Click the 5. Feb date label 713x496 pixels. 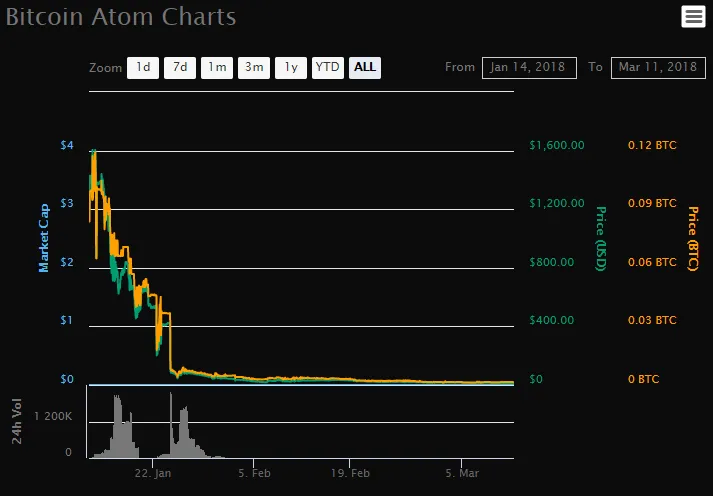[254, 473]
